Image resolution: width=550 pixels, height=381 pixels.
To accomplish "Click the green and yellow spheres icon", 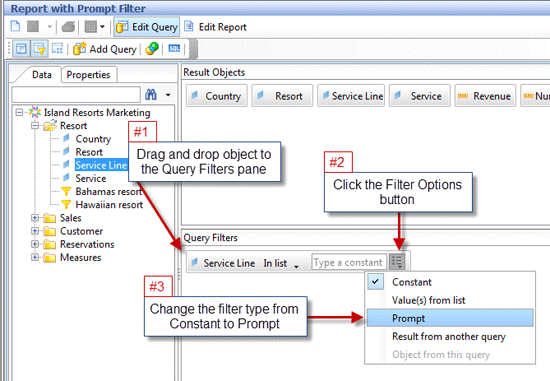I will tap(152, 49).
